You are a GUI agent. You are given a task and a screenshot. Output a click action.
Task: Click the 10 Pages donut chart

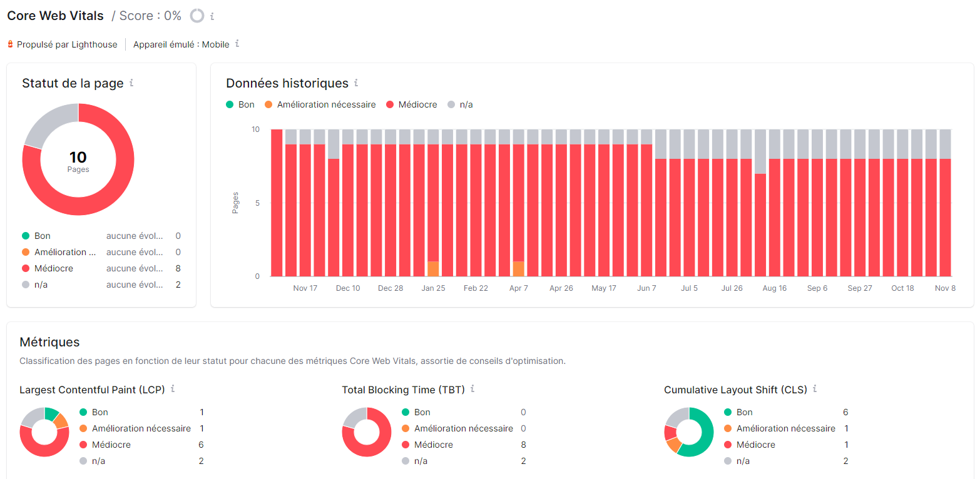(78, 159)
